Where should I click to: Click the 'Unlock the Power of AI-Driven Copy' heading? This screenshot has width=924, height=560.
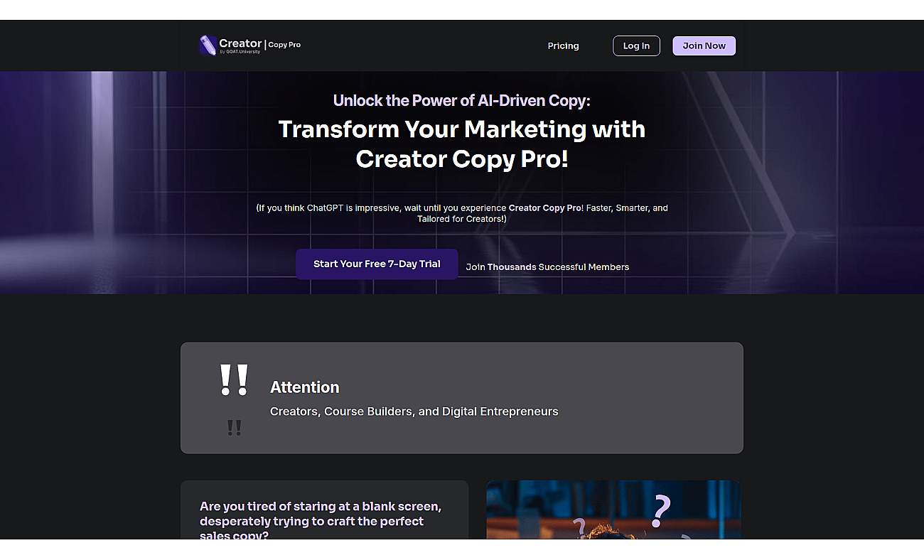coord(462,101)
